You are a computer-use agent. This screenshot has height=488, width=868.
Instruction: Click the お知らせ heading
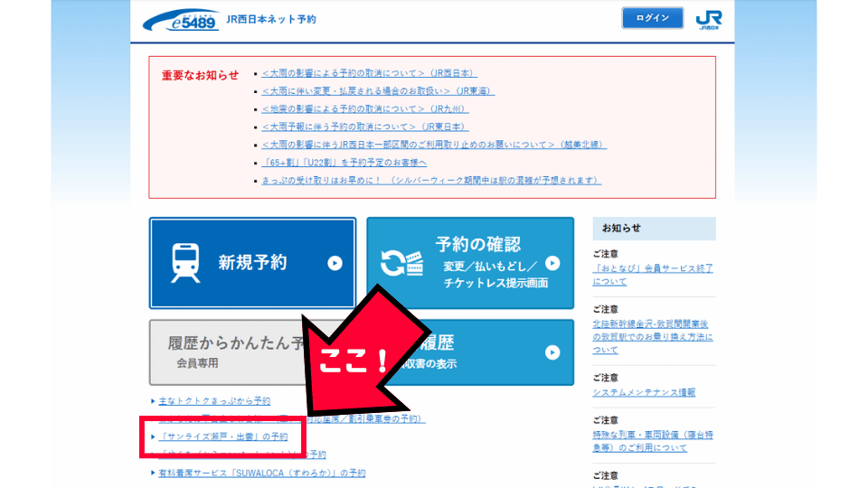point(621,228)
